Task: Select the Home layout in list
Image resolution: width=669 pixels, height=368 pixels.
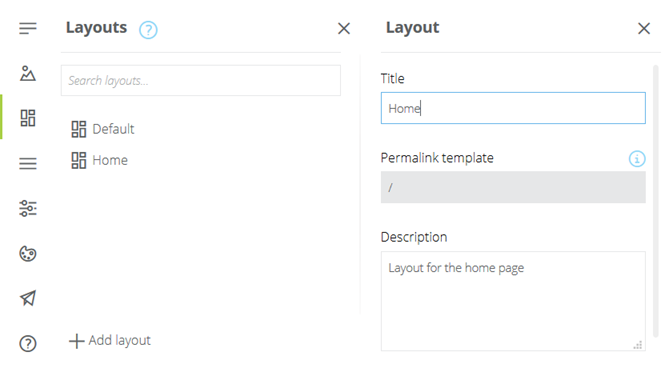Action: (x=99, y=160)
